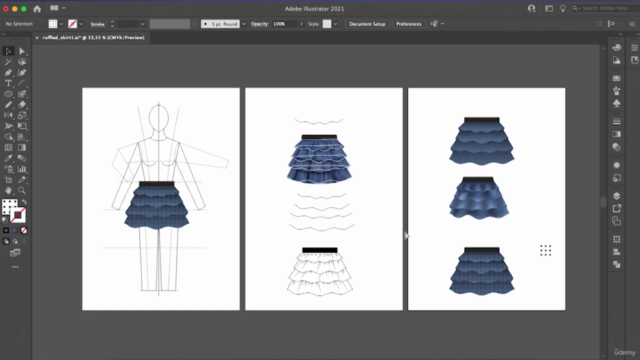The width and height of the screenshot is (640, 360).
Task: Select the ruffled_skirt1.ai document tab
Action: pos(93,38)
